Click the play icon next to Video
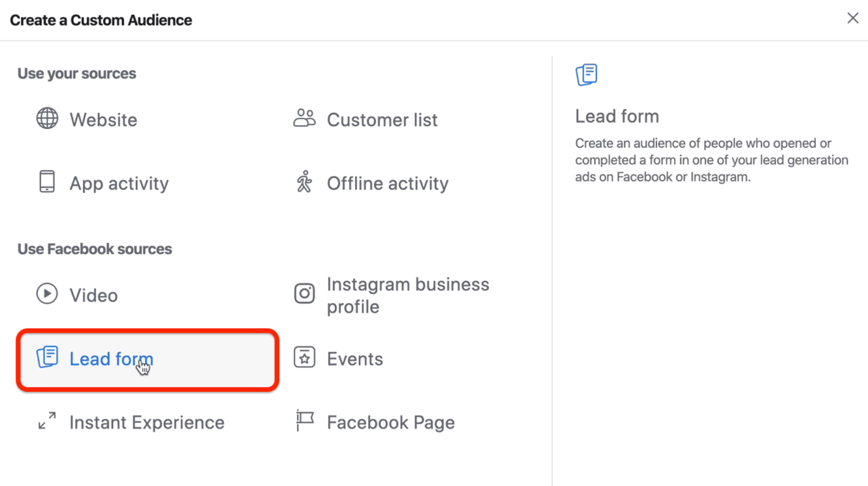 (x=47, y=294)
